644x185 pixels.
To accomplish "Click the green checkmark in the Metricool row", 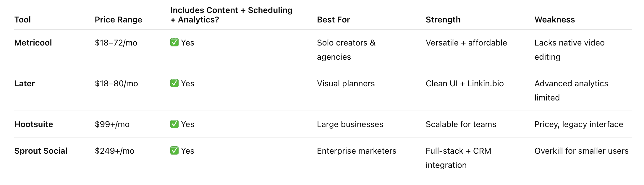I will click(174, 43).
